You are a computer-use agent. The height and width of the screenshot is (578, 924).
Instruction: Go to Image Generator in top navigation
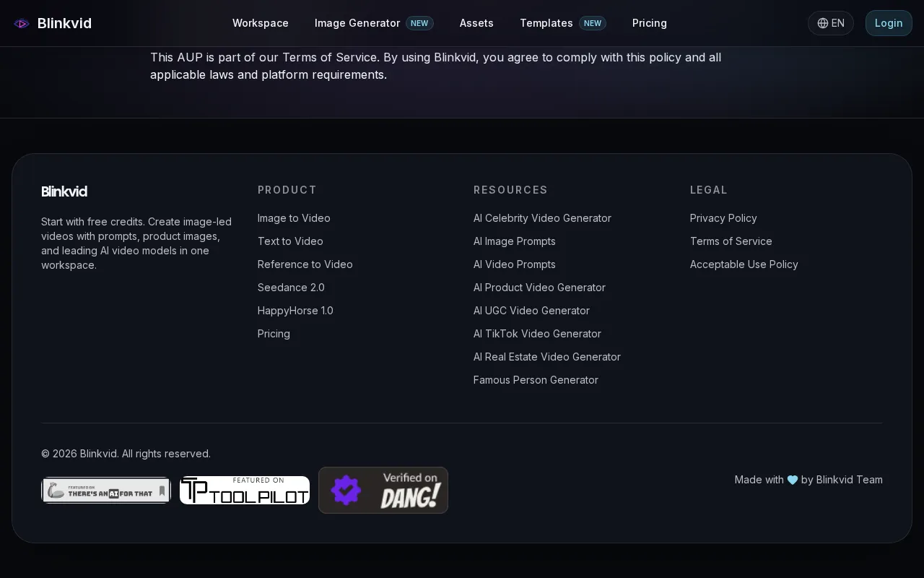click(x=357, y=23)
